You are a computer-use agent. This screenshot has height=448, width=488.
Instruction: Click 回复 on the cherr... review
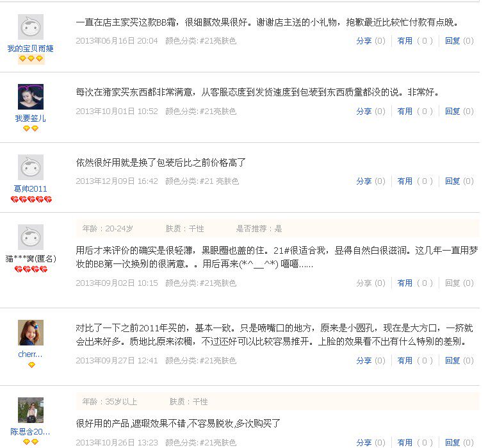point(452,360)
